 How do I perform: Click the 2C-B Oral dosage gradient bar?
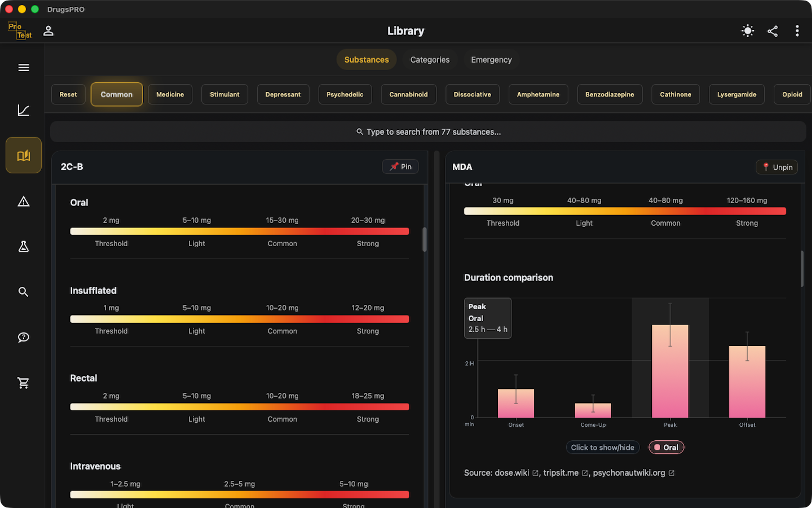pyautogui.click(x=240, y=231)
